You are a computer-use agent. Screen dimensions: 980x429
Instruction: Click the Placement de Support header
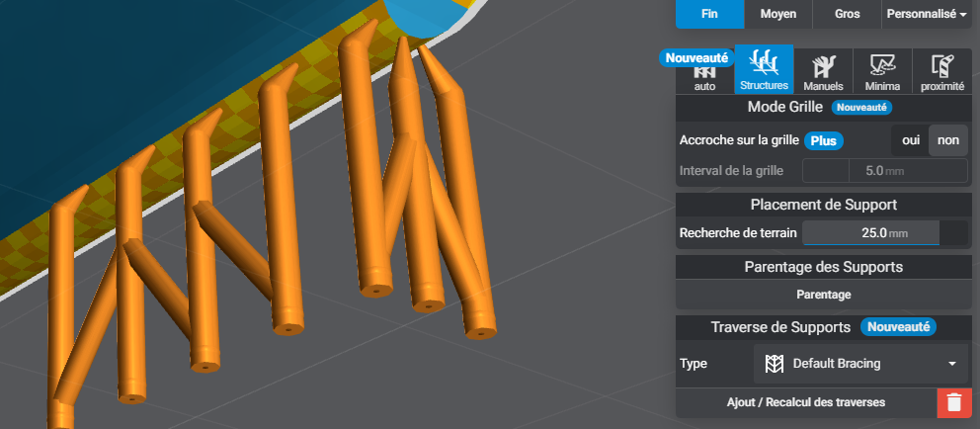[x=824, y=205]
